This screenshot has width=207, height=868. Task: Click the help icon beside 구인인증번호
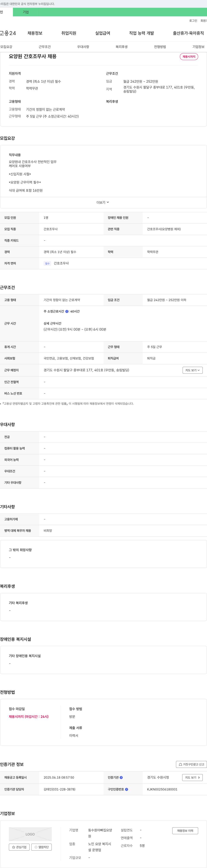click(126, 789)
